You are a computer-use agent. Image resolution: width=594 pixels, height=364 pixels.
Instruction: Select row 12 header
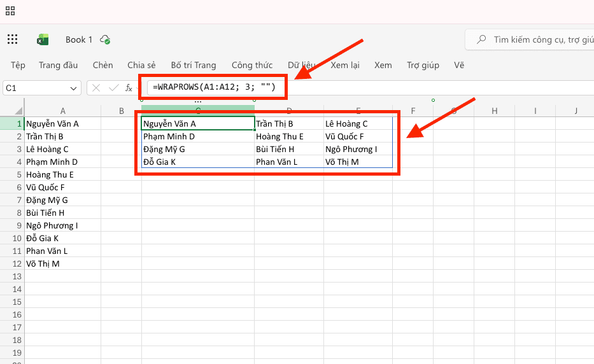coord(12,263)
